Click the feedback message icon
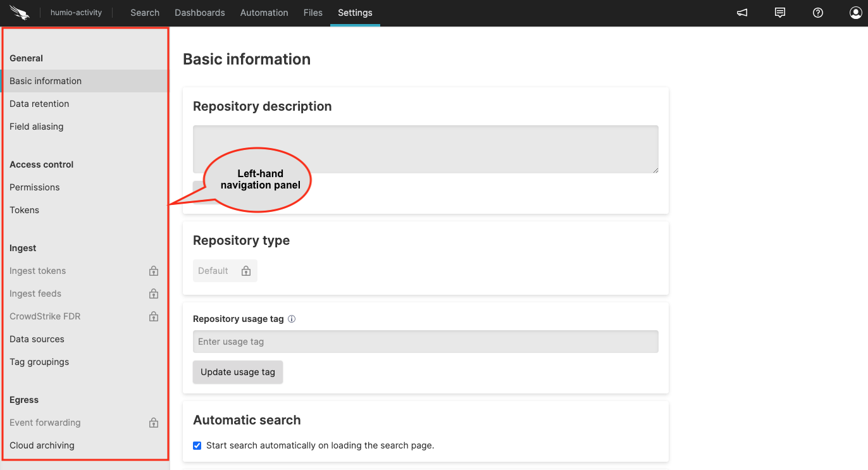Screen dimensions: 868x470 (x=779, y=13)
